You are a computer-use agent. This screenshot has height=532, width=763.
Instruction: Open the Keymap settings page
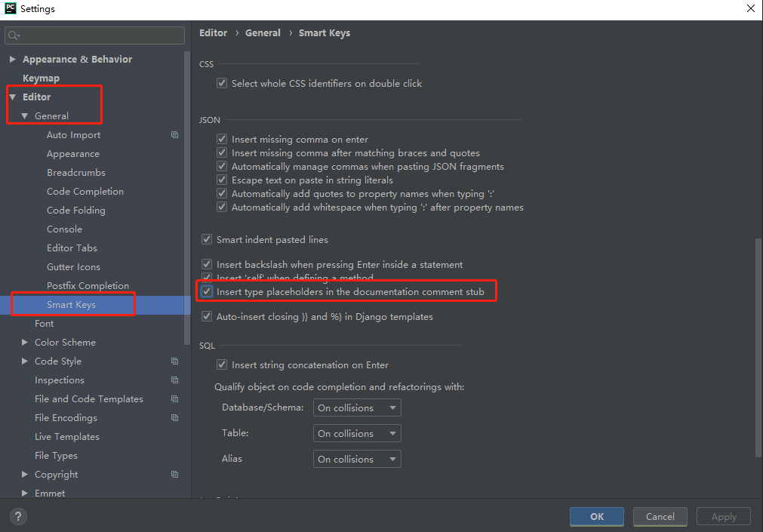[41, 78]
